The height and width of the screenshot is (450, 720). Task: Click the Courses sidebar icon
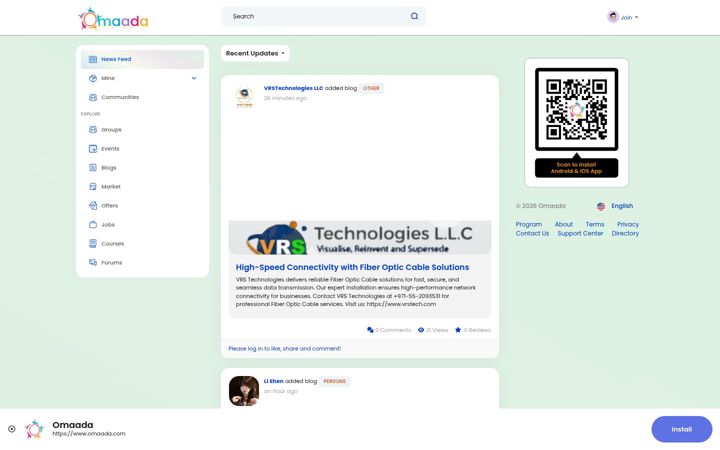click(93, 244)
